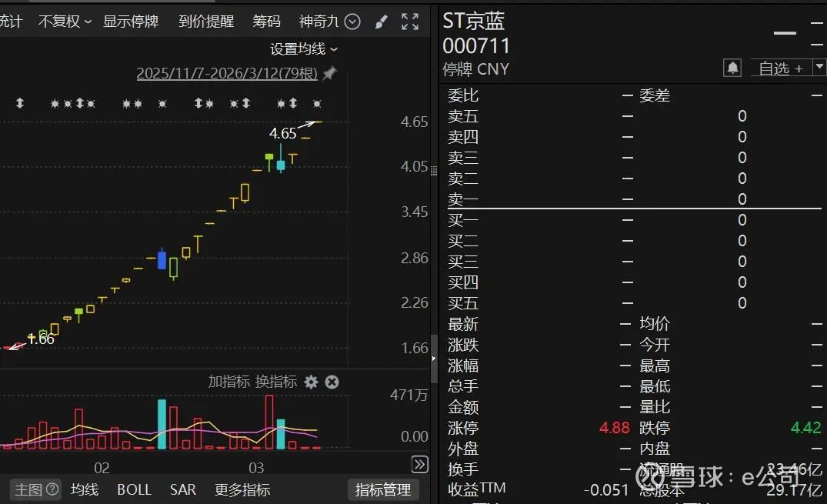Click the 卖五 order book row
This screenshot has width=827, height=504.
tap(635, 116)
